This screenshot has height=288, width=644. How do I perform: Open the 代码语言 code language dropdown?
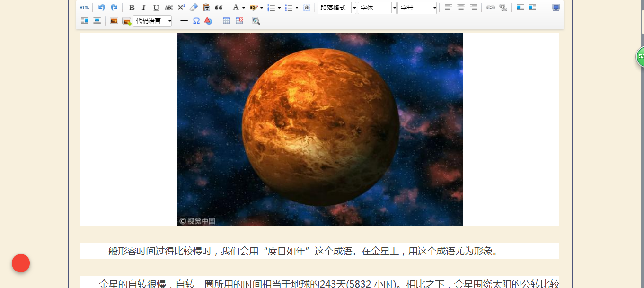click(152, 21)
